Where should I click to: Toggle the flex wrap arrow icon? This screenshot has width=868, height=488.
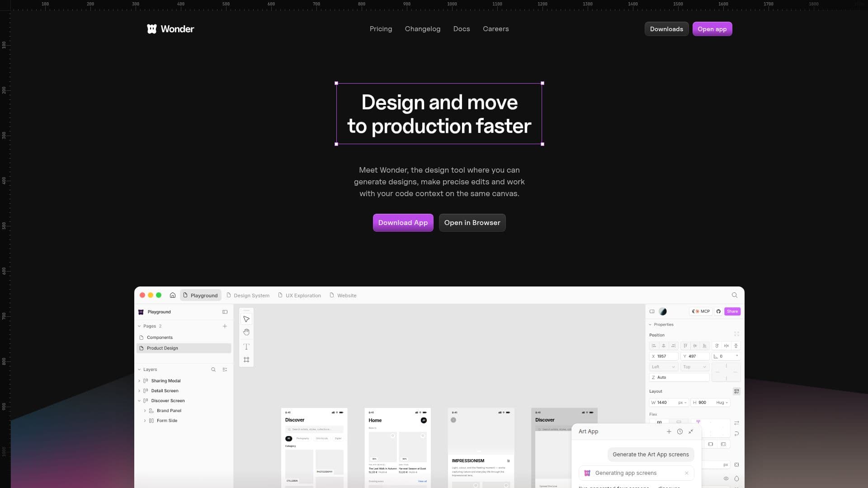point(736,434)
